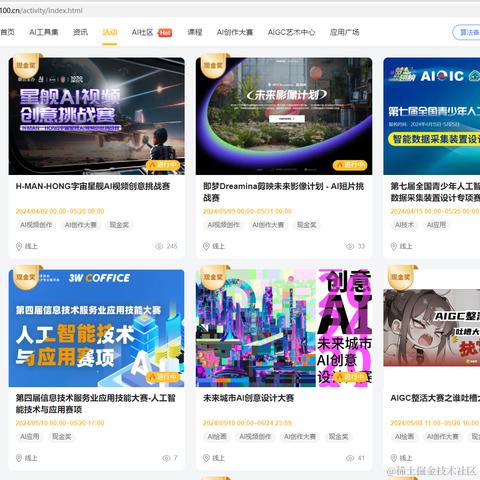Open the 第七届全国青少年 AIOIC banner image
Screen dimensions: 480x480
(x=432, y=116)
